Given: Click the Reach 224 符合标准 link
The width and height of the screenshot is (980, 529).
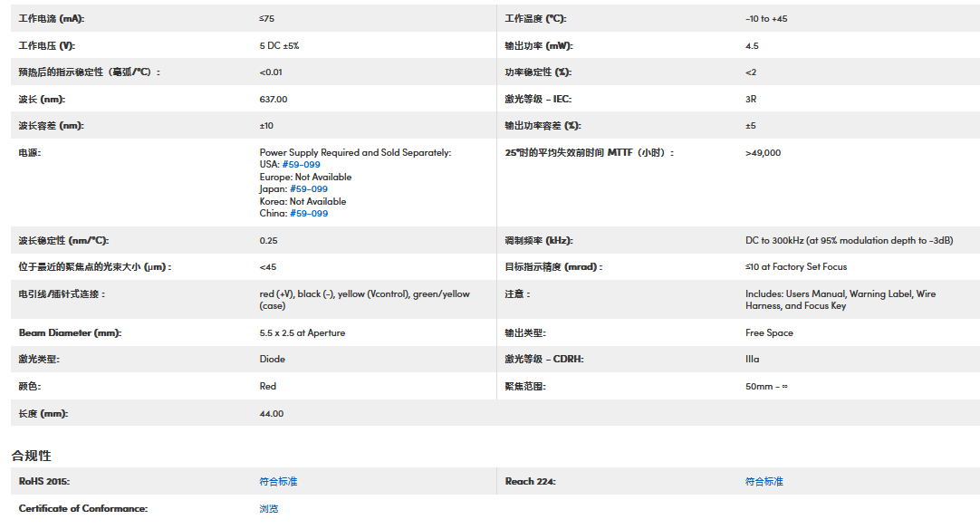Looking at the screenshot, I should point(764,481).
